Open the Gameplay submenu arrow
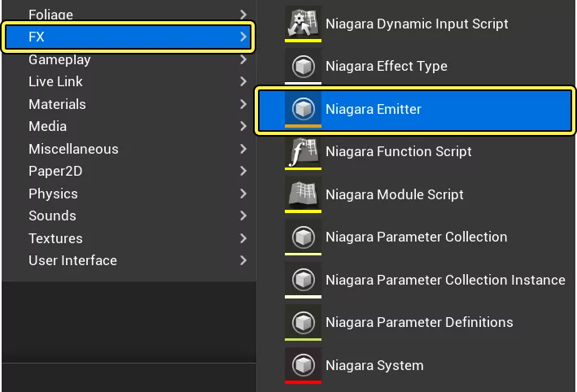Viewport: 577px width, 392px height. coord(243,59)
